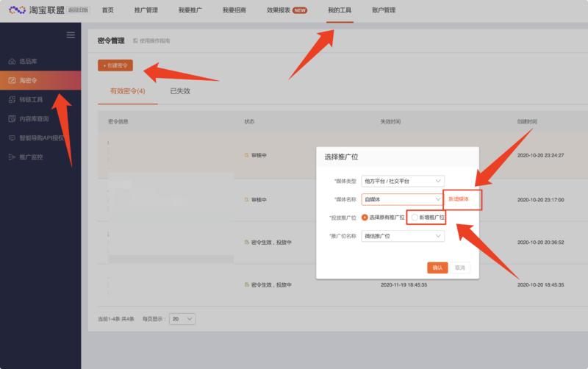The width and height of the screenshot is (588, 369).
Task: Switch to the 已失效 tab
Action: click(x=180, y=91)
